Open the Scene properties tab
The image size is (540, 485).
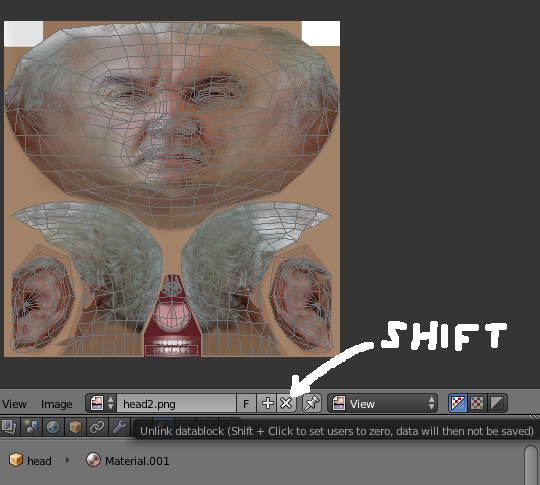point(31,427)
